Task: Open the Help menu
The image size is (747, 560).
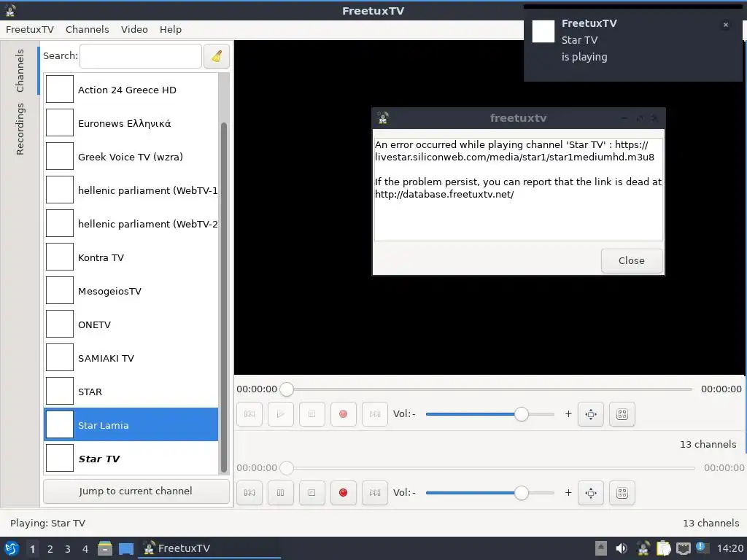Action: click(x=171, y=29)
